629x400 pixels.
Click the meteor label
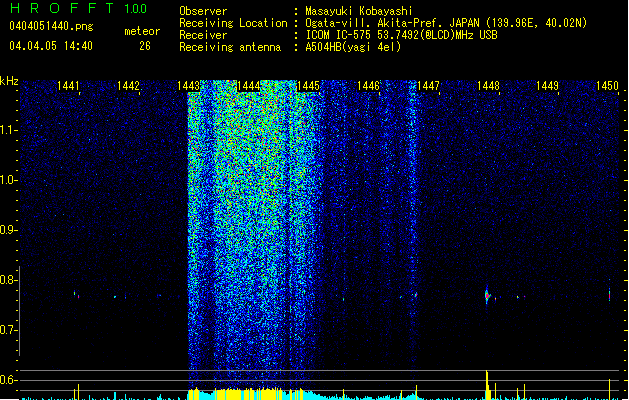[142, 31]
